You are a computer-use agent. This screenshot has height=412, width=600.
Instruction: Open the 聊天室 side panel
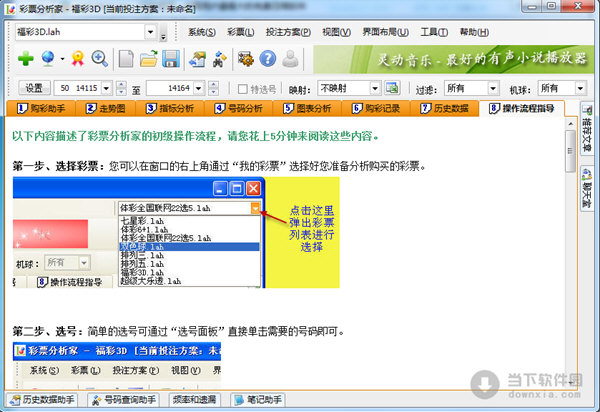[x=587, y=188]
